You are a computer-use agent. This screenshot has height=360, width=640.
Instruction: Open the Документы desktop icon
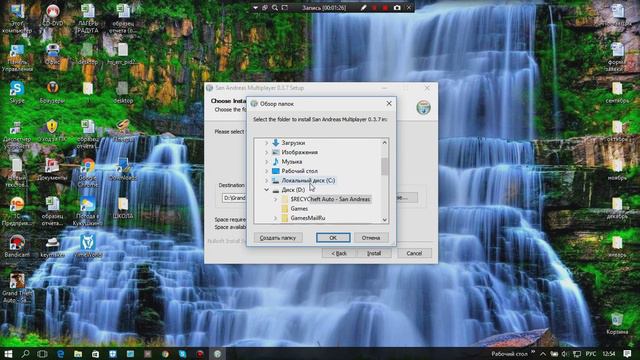pos(52,169)
